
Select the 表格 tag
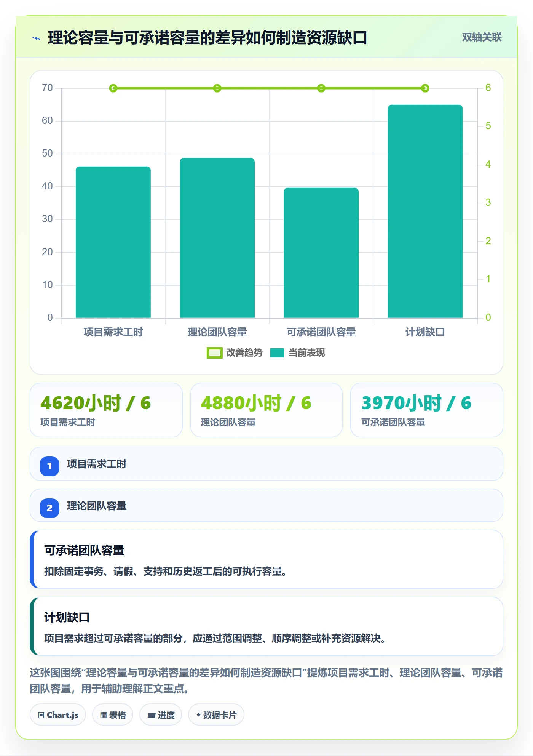tap(113, 715)
